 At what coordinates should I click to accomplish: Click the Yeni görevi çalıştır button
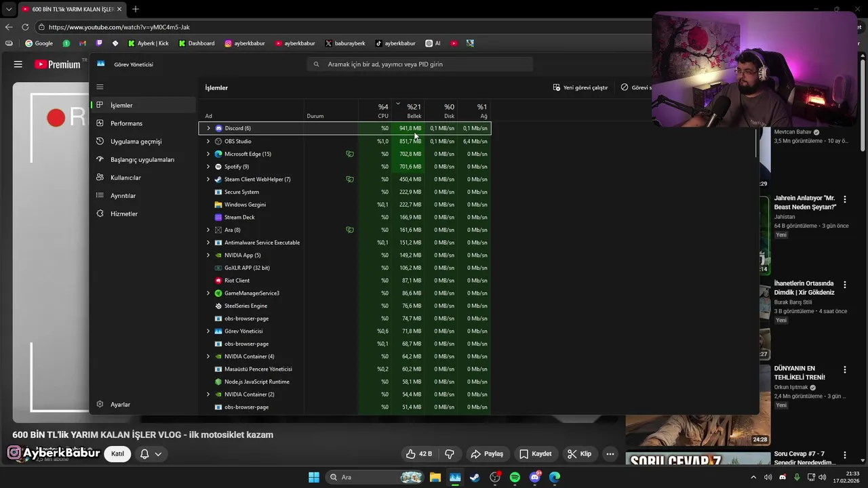click(x=580, y=87)
